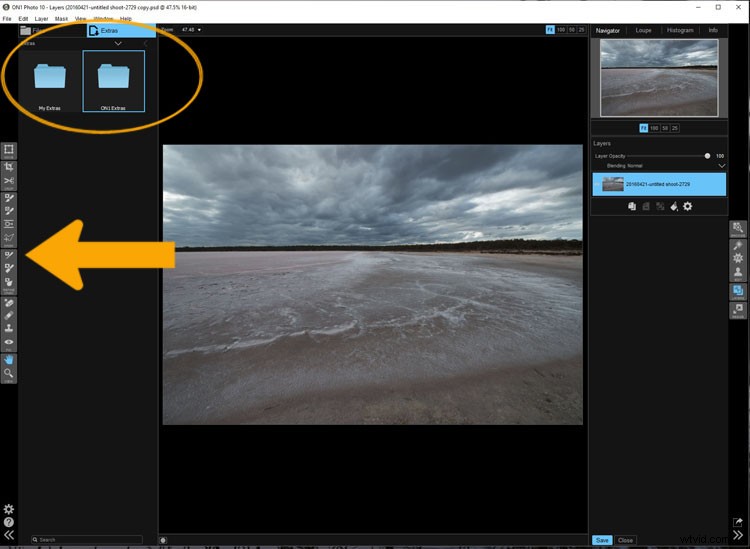Open layer settings gear icon
This screenshot has height=549, width=750.
pos(687,207)
